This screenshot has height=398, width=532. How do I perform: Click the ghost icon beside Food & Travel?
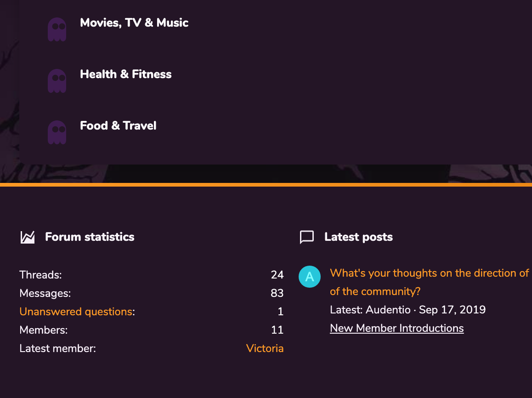pyautogui.click(x=57, y=132)
